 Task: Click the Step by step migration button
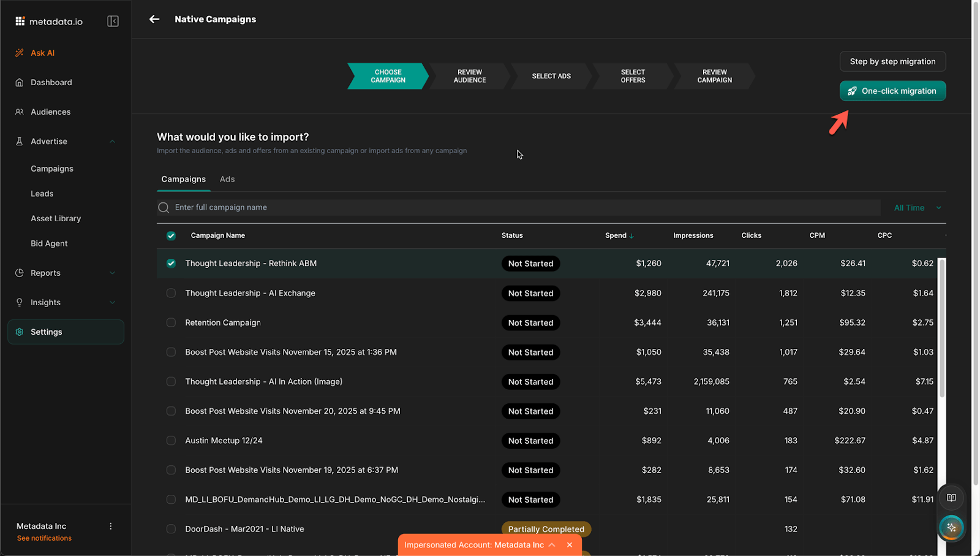pyautogui.click(x=892, y=61)
